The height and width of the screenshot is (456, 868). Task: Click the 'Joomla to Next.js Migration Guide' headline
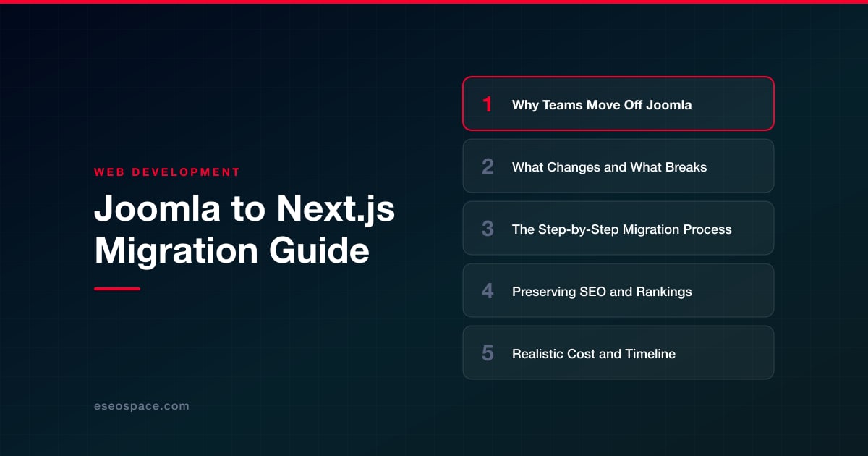tap(244, 230)
